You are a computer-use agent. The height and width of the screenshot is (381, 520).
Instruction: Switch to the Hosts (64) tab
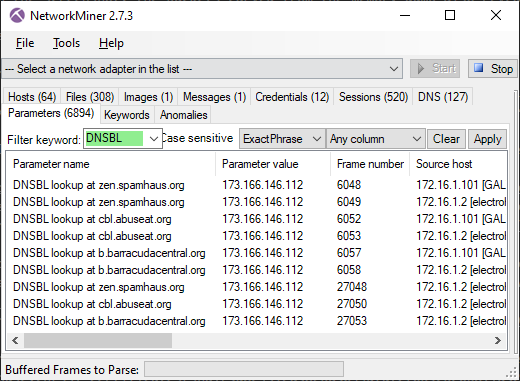coord(32,97)
